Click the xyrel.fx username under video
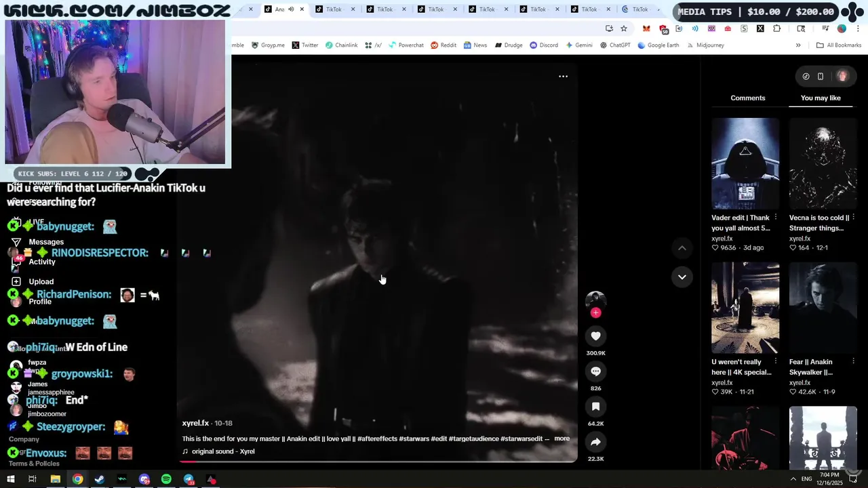This screenshot has height=488, width=868. (195, 424)
